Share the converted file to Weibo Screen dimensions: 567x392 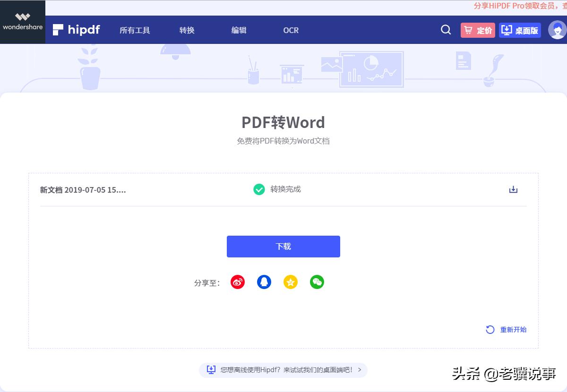[238, 282]
